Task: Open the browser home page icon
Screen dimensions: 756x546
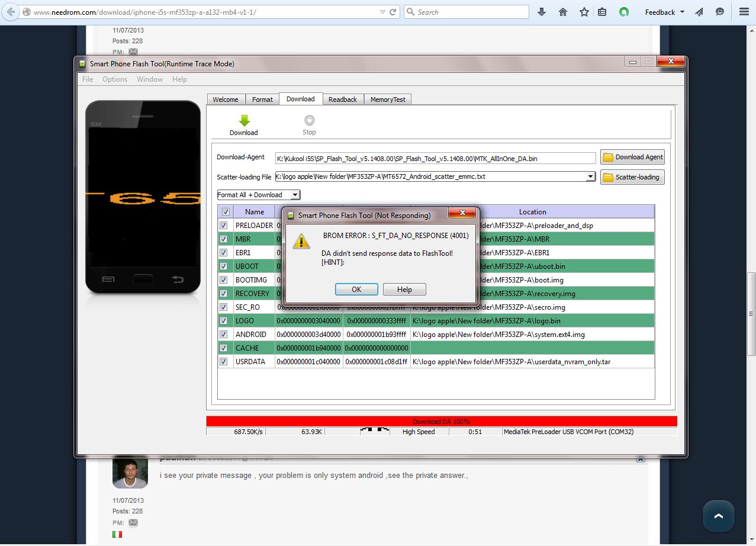Action: (563, 12)
